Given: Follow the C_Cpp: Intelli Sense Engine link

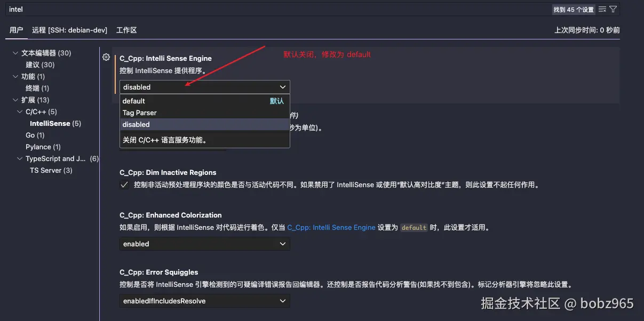Looking at the screenshot, I should (x=331, y=227).
